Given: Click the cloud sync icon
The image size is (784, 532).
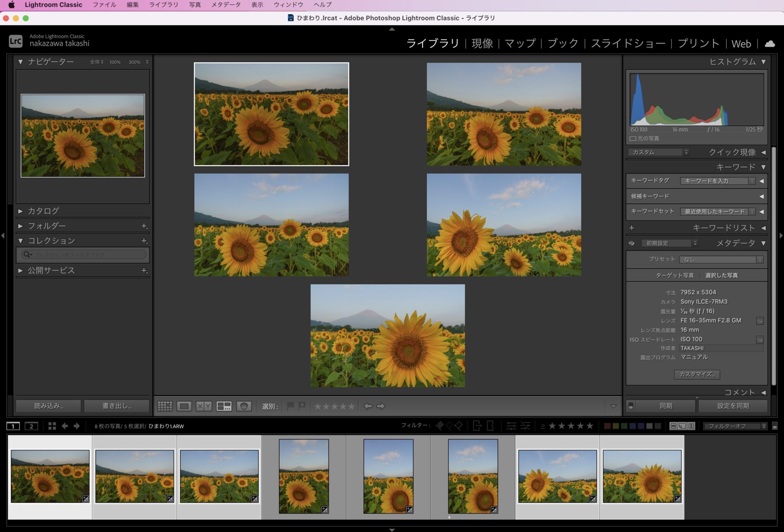Looking at the screenshot, I should click(770, 44).
